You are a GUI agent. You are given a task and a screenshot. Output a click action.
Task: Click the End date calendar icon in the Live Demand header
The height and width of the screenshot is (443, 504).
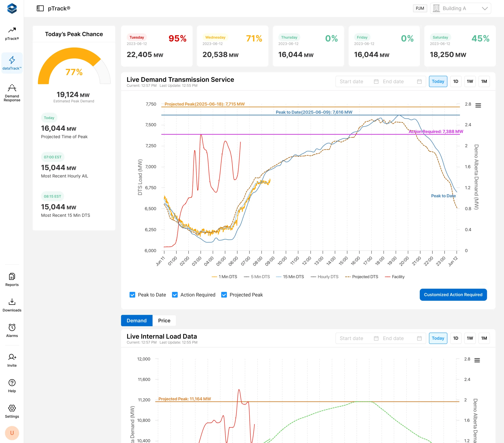[419, 82]
